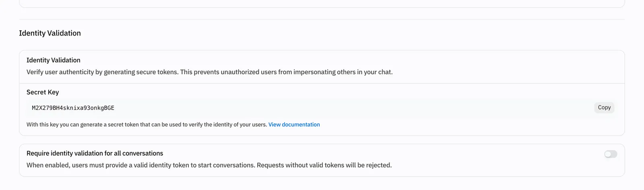This screenshot has width=644, height=190.
Task: Click the 'Identity Validation' section heading
Action: point(50,33)
